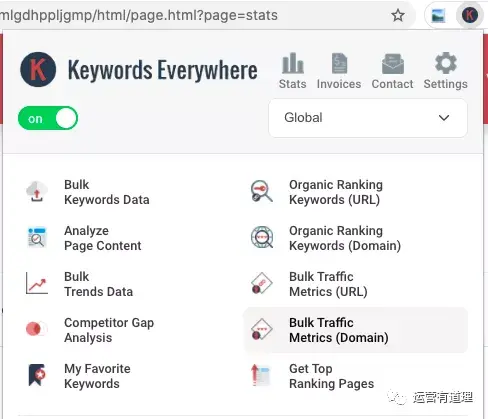Screen dimensions: 488x419
Task: Open the Stats bar chart icon
Action: 293,63
